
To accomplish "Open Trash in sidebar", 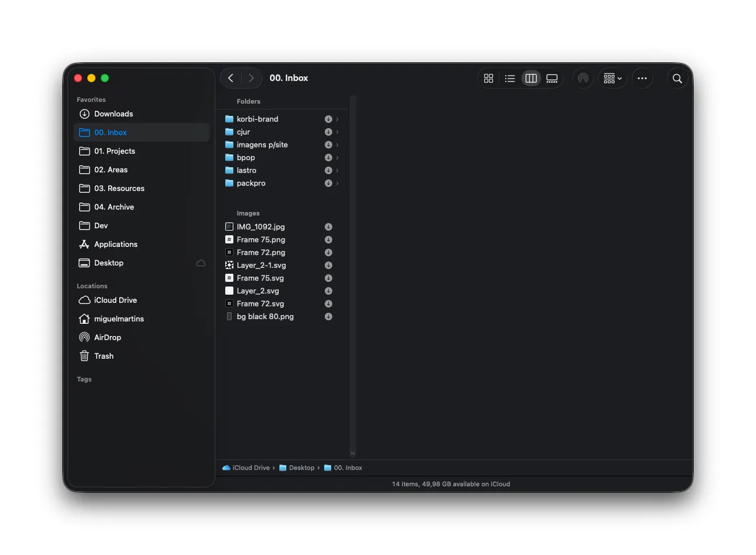I will click(141, 356).
